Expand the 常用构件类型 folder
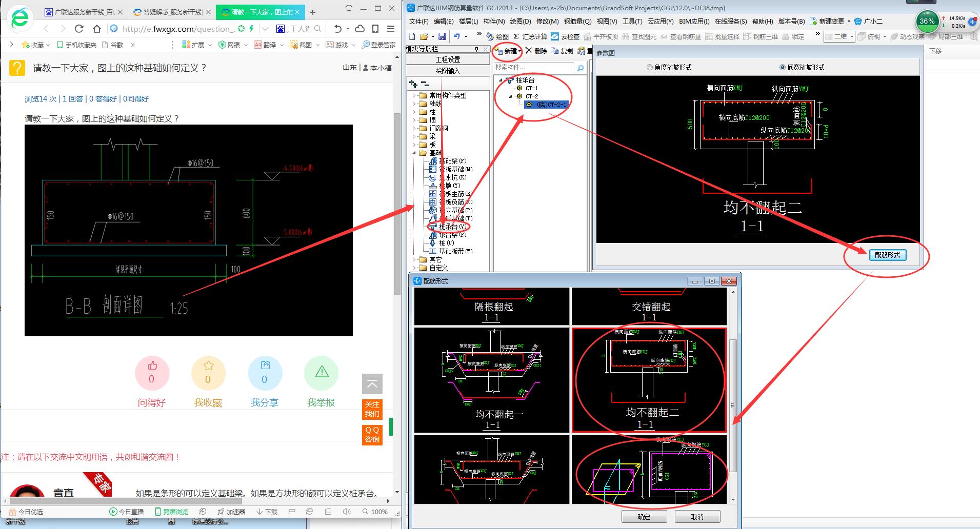Viewport: 980px width, 529px height. click(414, 95)
